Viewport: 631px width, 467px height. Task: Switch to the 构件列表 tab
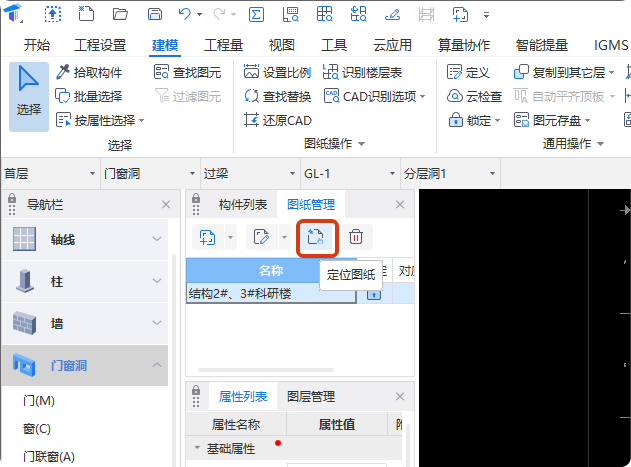point(243,205)
